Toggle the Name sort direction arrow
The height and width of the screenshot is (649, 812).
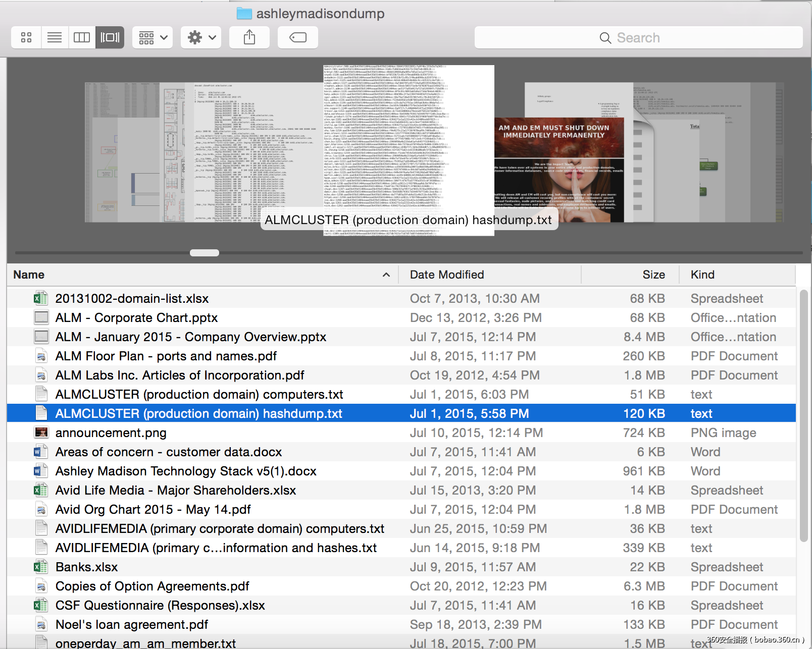pyautogui.click(x=386, y=275)
